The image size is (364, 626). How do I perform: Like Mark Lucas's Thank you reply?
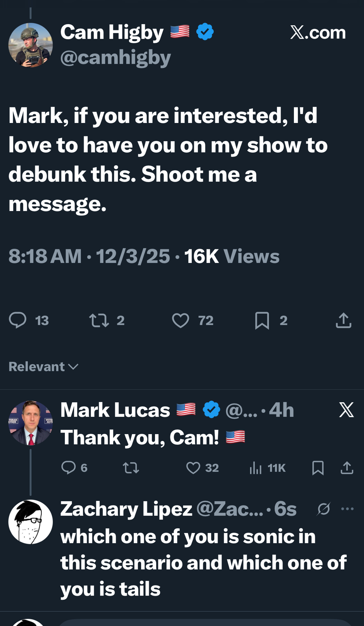193,468
